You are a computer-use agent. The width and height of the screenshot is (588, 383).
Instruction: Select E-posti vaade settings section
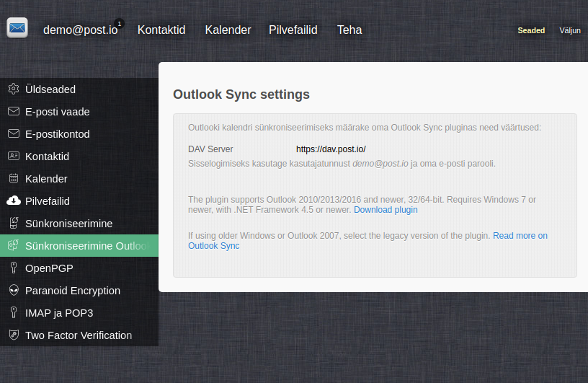pos(79,112)
